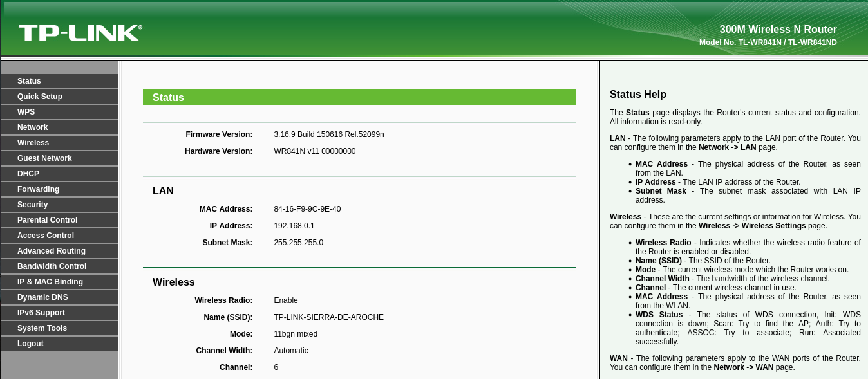This screenshot has width=868, height=379.
Task: Click Firmware Version label
Action: coord(219,134)
